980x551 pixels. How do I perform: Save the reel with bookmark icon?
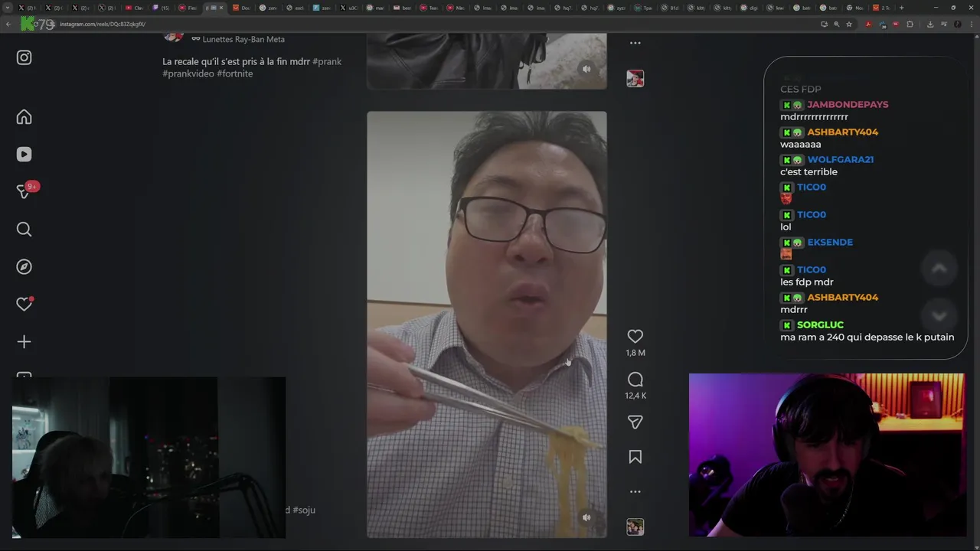point(635,457)
